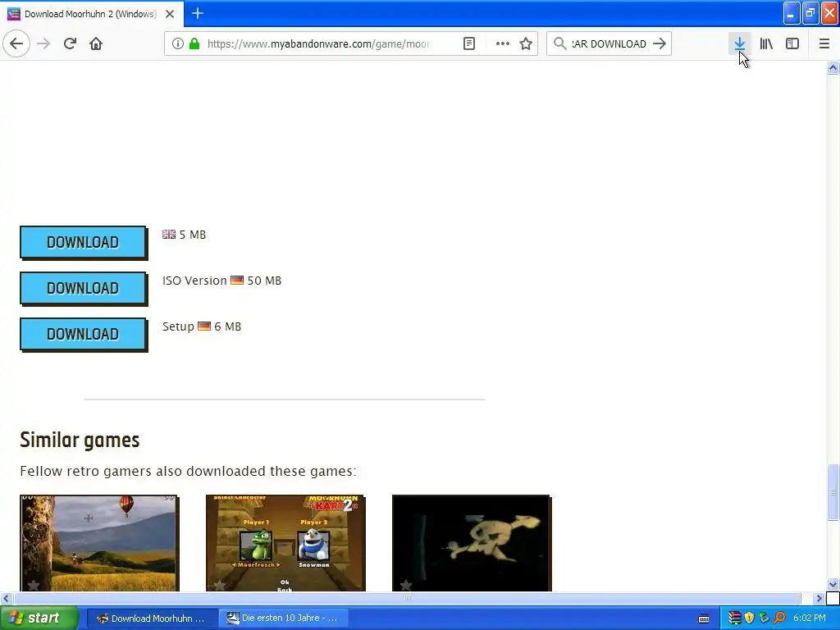840x630 pixels.
Task: Download the 5 MB English version
Action: click(83, 242)
